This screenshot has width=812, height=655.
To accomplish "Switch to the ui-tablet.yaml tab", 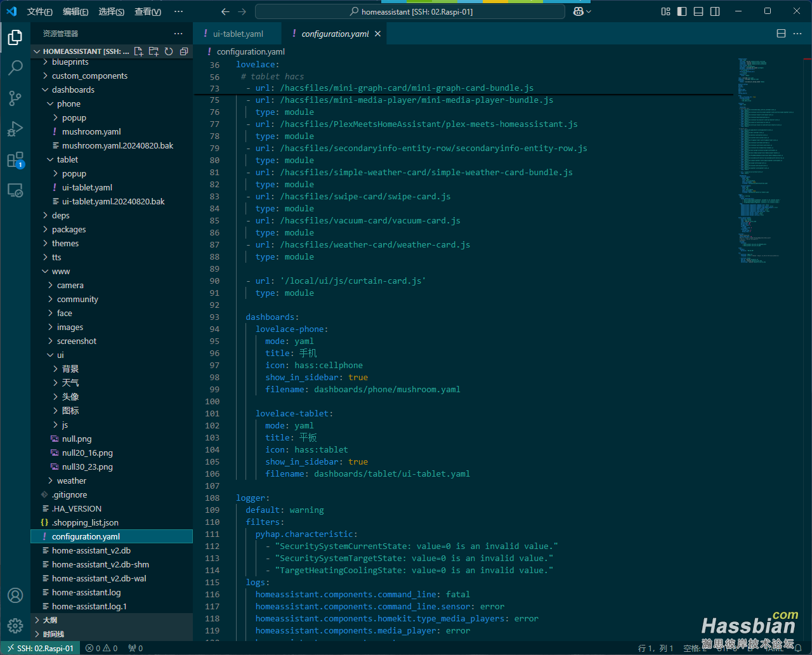I will pos(238,34).
